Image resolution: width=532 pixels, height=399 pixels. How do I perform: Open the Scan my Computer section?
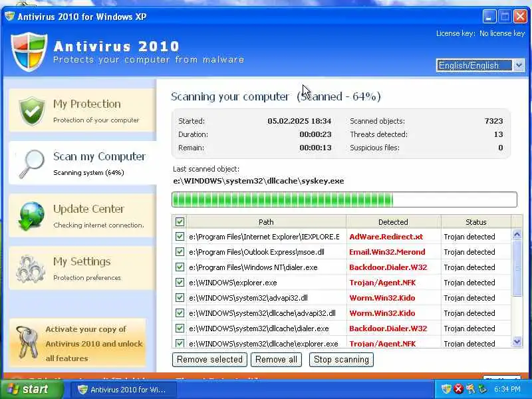pos(82,163)
